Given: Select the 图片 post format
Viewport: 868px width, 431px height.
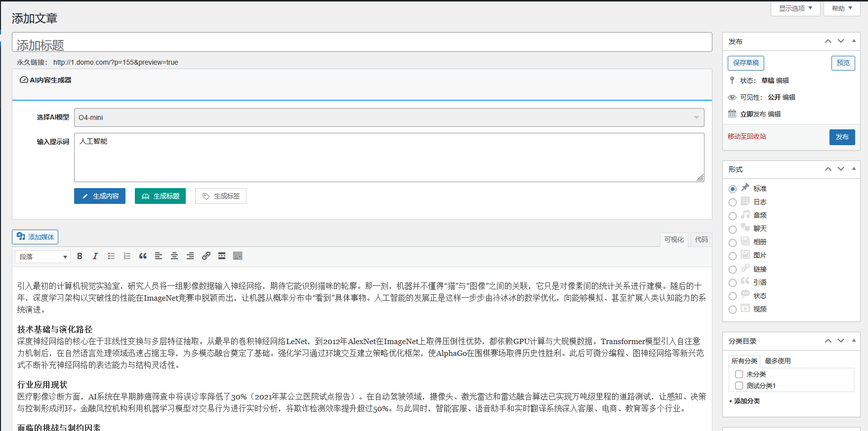Looking at the screenshot, I should [x=733, y=256].
